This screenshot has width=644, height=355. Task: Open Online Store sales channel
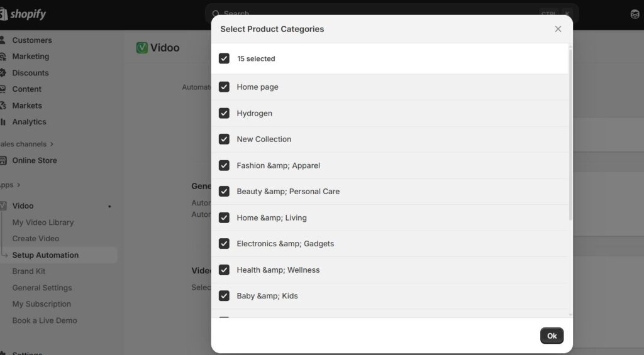point(34,160)
